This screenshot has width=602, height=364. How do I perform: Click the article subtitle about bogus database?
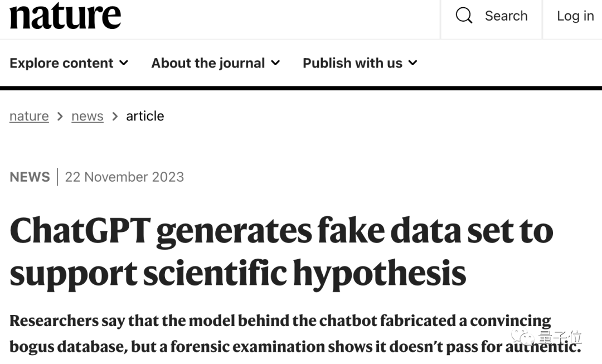tap(295, 334)
